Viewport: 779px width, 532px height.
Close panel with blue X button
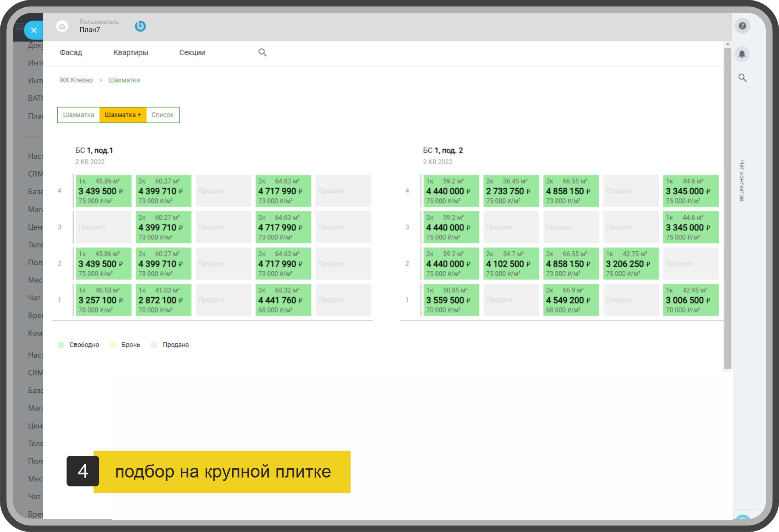click(x=34, y=30)
